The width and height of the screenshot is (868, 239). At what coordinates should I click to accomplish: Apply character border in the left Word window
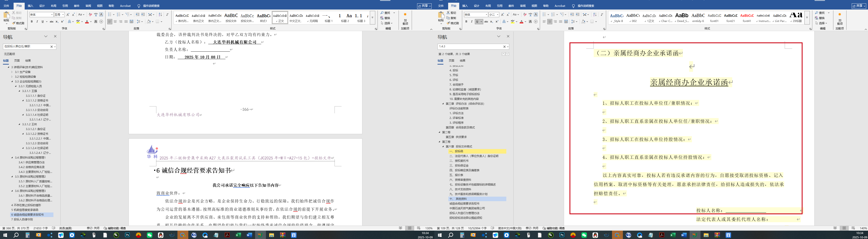(x=101, y=14)
